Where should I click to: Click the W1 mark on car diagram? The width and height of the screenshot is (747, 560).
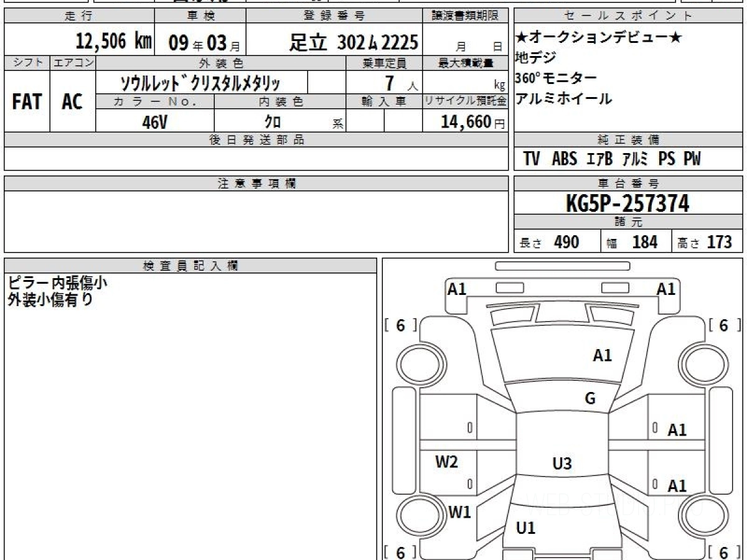coord(459,512)
